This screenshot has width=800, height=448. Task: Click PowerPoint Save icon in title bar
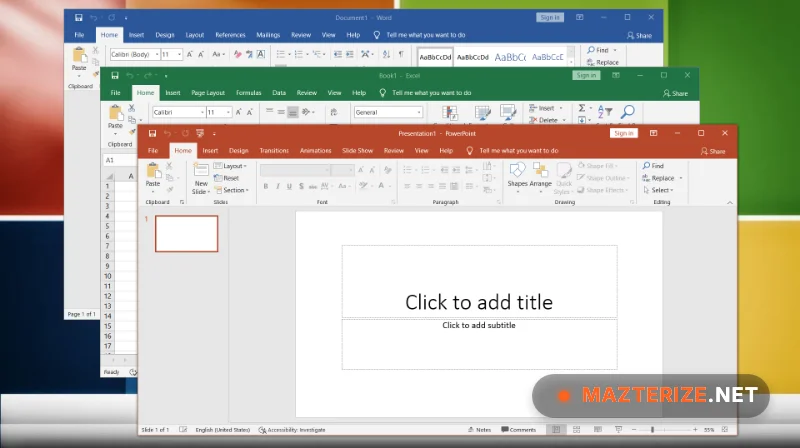[x=152, y=133]
